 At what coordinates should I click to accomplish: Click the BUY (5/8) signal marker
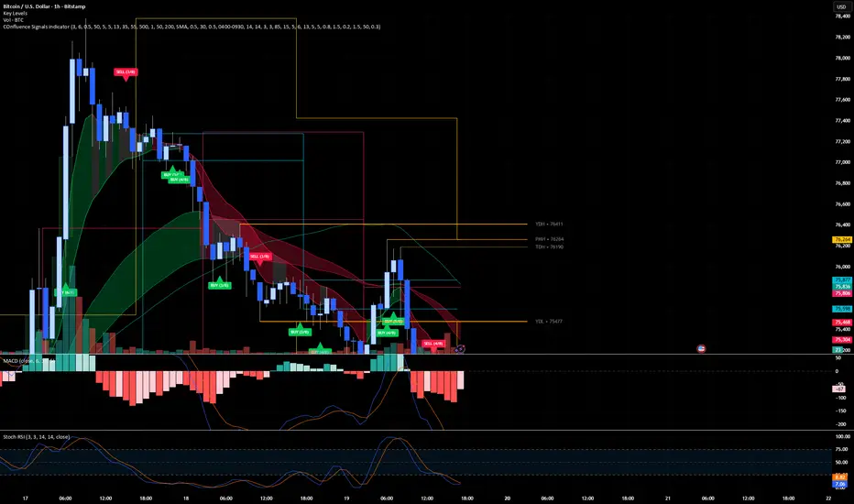393,321
